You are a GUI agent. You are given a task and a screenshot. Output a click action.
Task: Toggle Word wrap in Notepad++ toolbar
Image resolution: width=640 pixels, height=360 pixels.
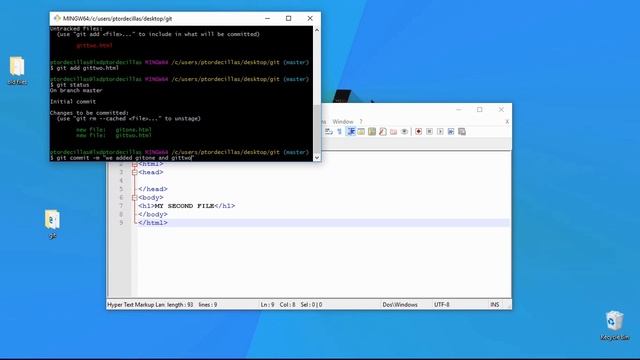[329, 131]
